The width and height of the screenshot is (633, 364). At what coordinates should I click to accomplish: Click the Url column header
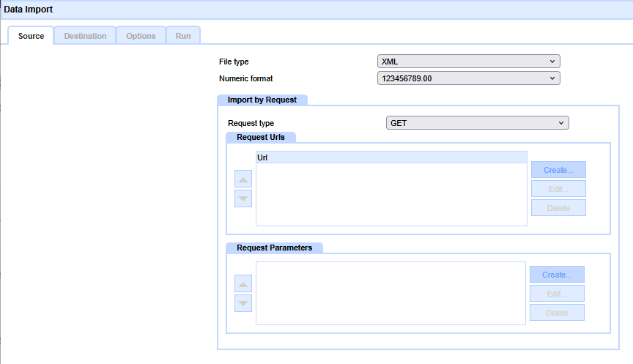(x=391, y=157)
